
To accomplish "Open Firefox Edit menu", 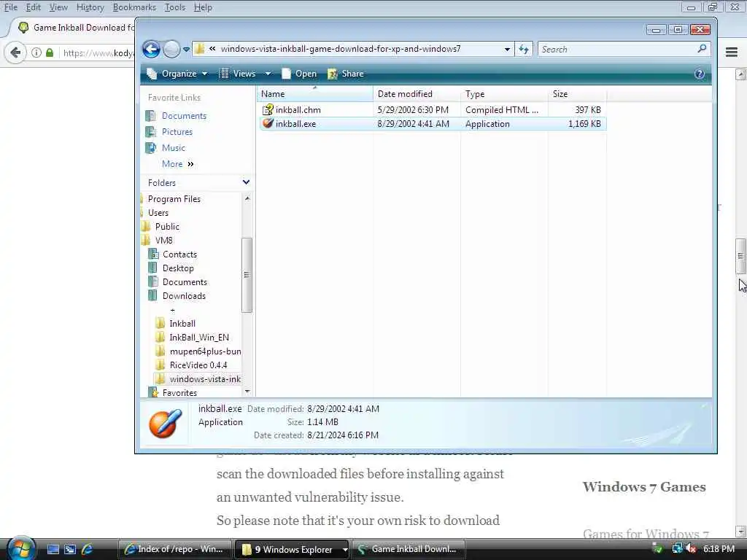I will click(x=34, y=7).
